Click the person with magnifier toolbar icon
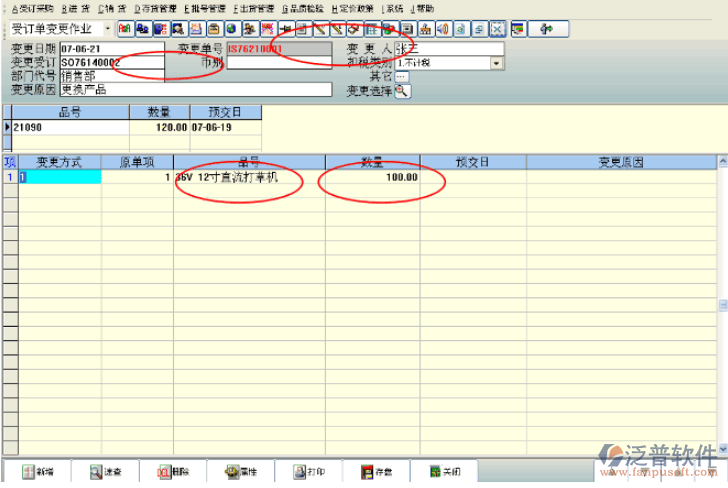 coord(178,29)
